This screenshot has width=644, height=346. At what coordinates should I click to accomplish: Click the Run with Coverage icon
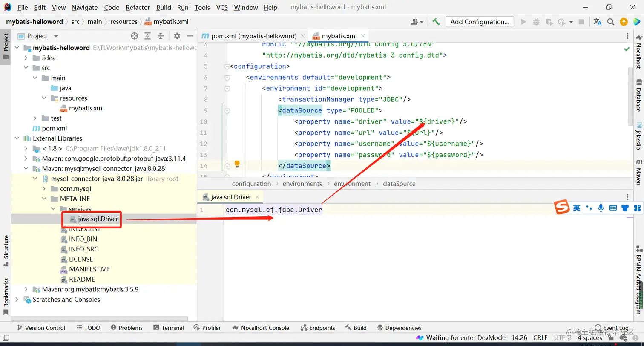(x=549, y=22)
